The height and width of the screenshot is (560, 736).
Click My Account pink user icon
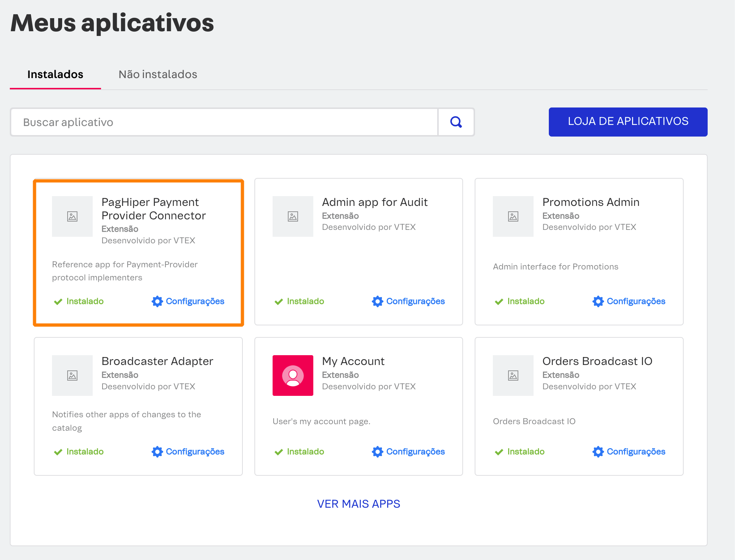click(293, 376)
